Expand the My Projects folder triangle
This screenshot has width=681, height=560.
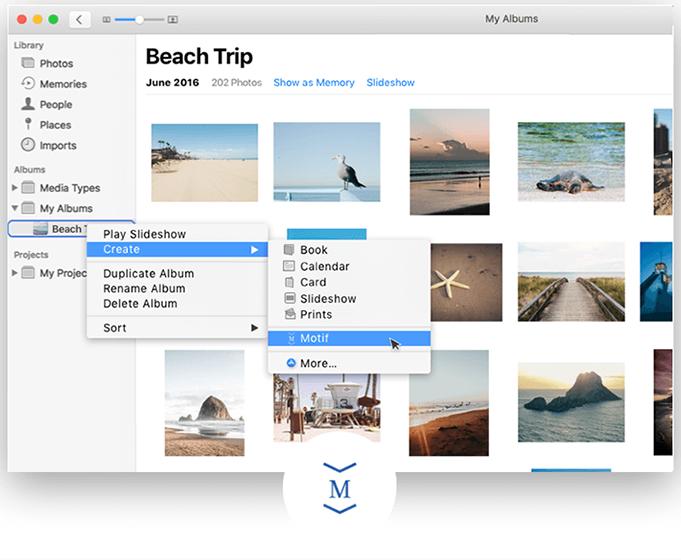tap(14, 273)
